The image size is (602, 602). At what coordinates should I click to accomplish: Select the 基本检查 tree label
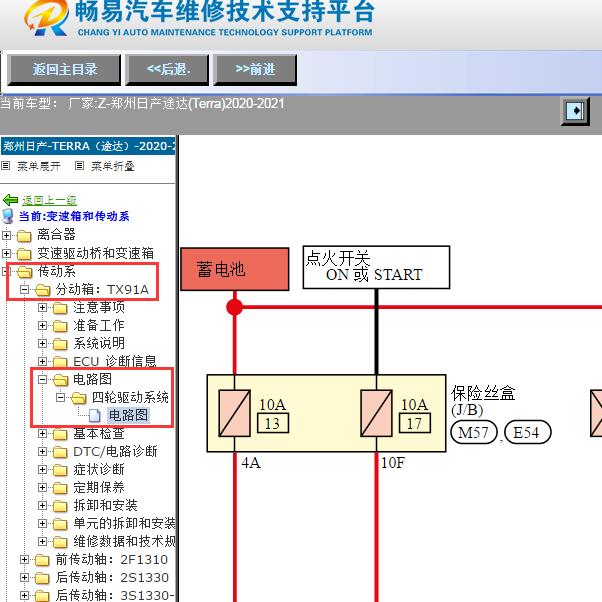coord(99,433)
